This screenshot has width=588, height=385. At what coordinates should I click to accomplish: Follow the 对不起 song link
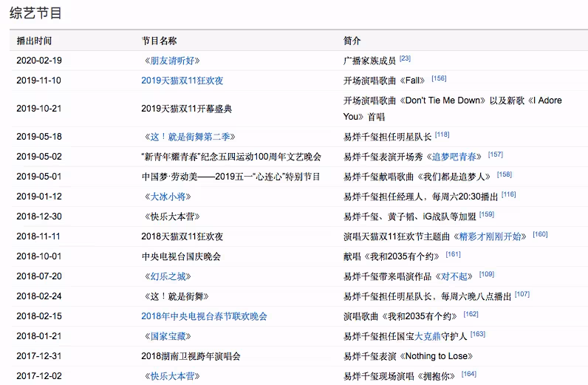(454, 276)
